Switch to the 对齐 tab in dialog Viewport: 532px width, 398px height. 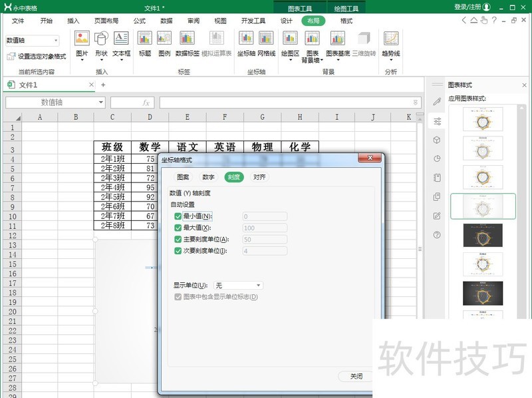(259, 177)
